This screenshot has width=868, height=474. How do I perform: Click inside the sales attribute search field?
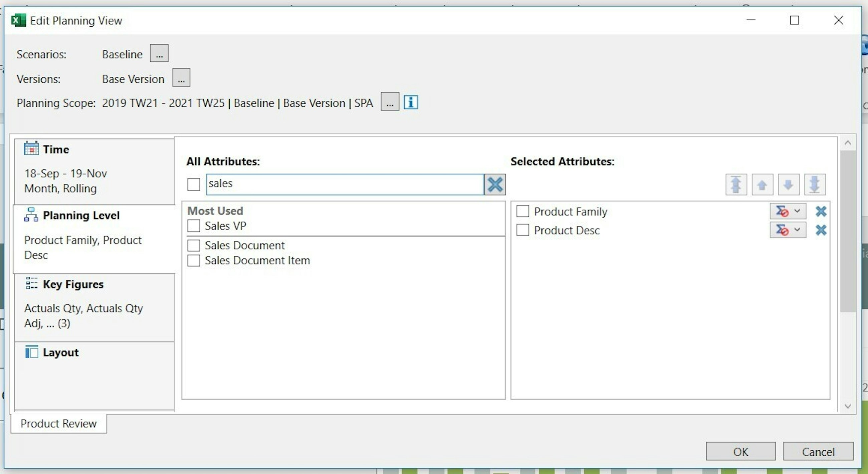click(x=337, y=184)
